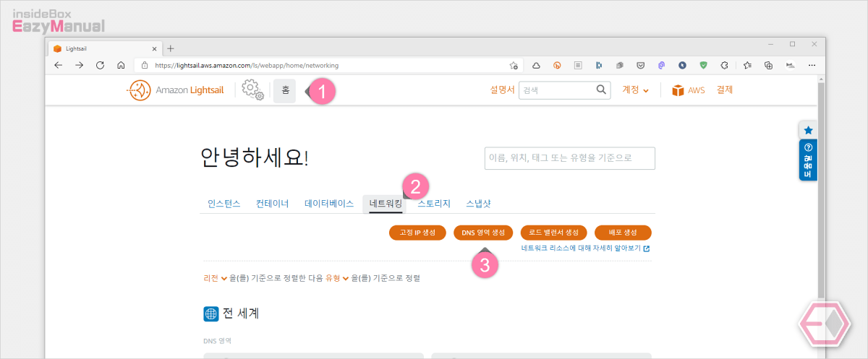Open the 유형 sort dropdown

tap(337, 278)
